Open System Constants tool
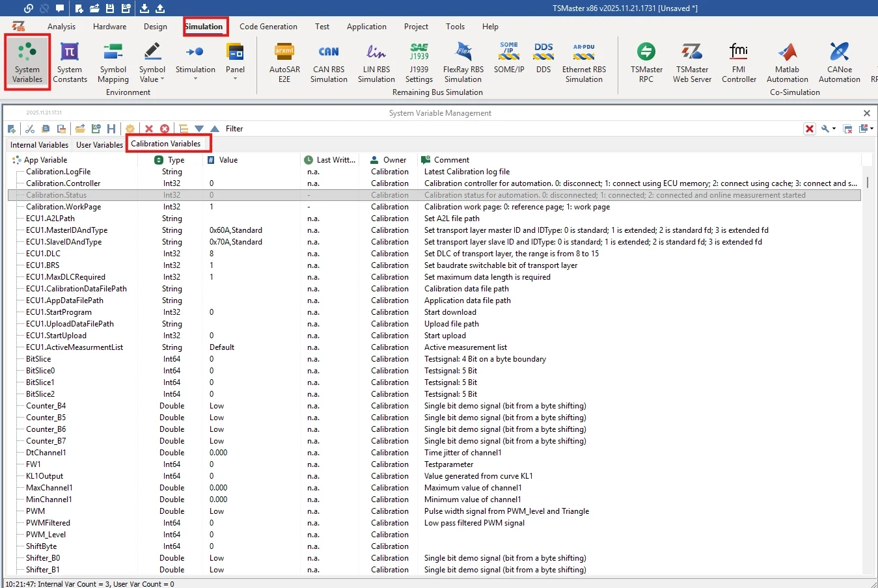The height and width of the screenshot is (588, 878). click(70, 62)
